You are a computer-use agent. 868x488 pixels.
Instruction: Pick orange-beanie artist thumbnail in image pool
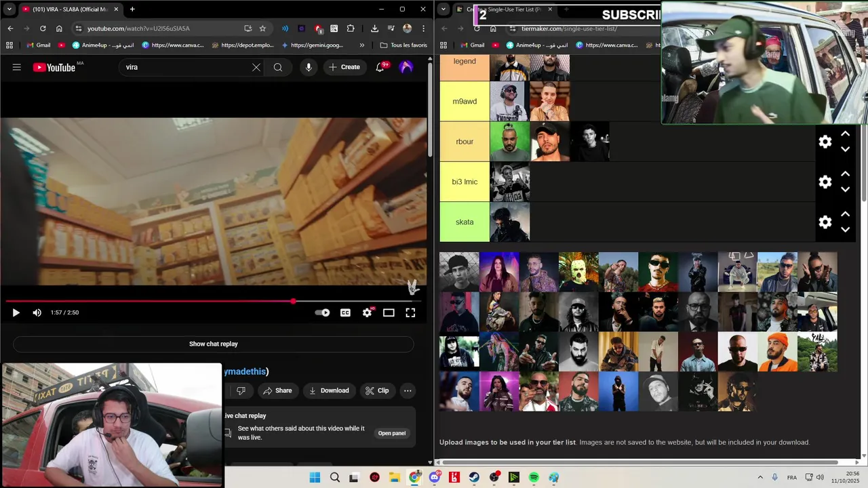778,352
